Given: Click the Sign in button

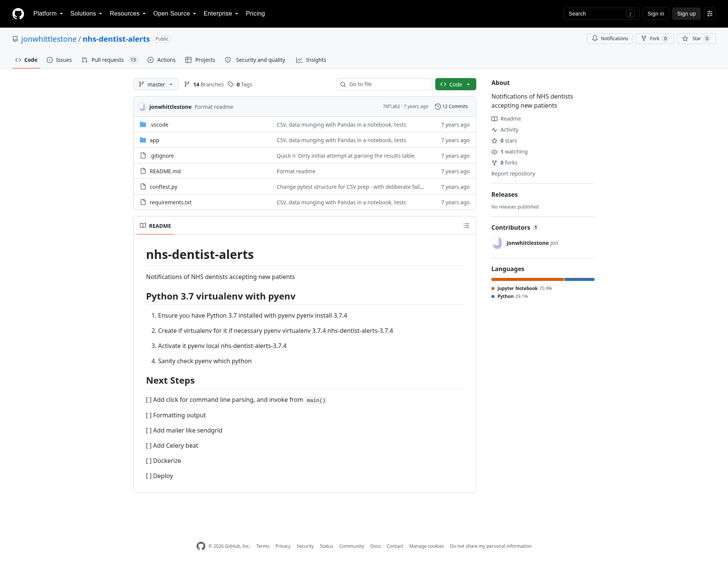Looking at the screenshot, I should [656, 14].
